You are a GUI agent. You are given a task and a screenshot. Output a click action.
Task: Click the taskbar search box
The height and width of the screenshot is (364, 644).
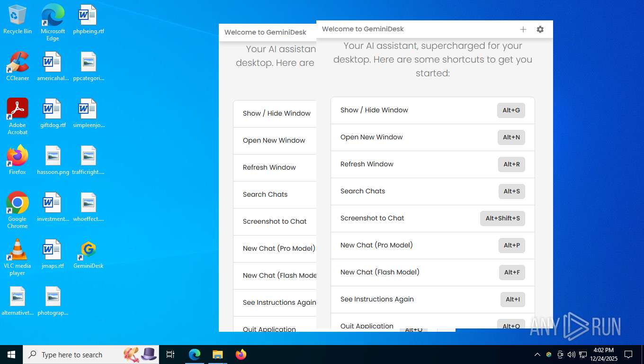[x=91, y=355]
